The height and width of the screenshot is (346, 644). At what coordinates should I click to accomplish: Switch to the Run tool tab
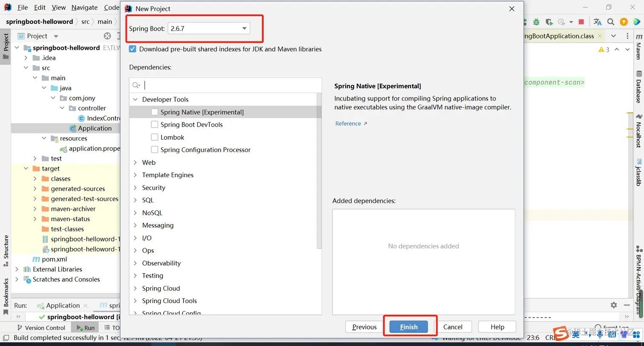[x=85, y=328]
